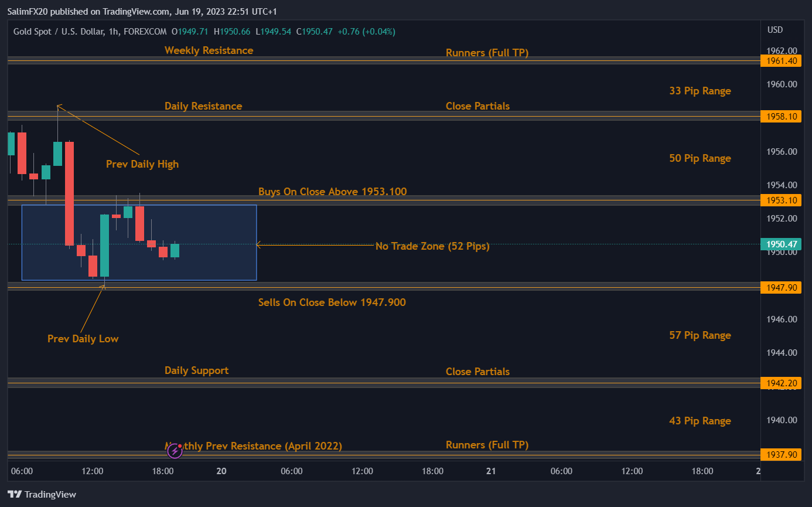
Task: Click the 1961.40 price level tag
Action: (780, 60)
